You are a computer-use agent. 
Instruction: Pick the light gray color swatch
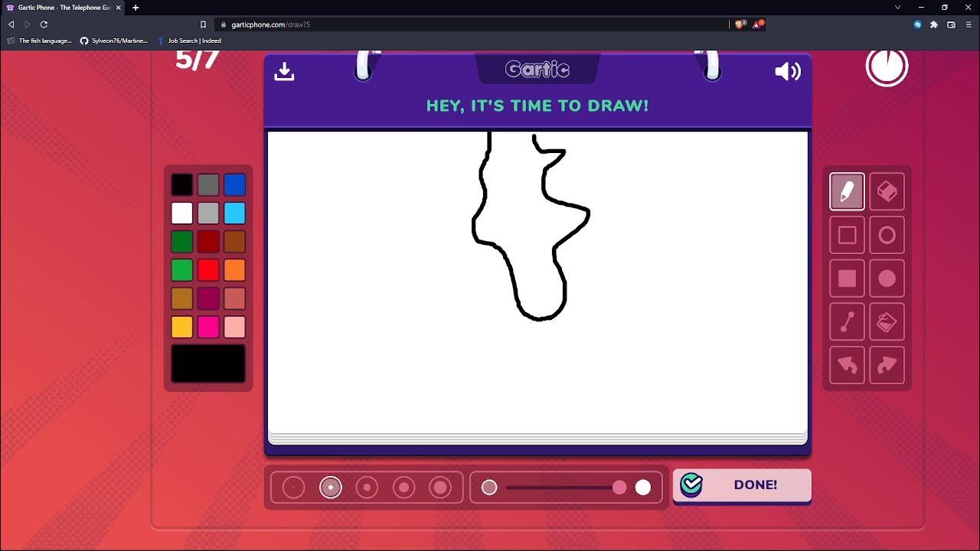[208, 213]
